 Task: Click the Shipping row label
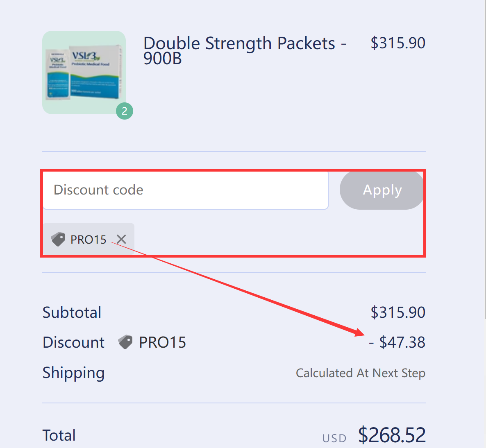point(73,373)
